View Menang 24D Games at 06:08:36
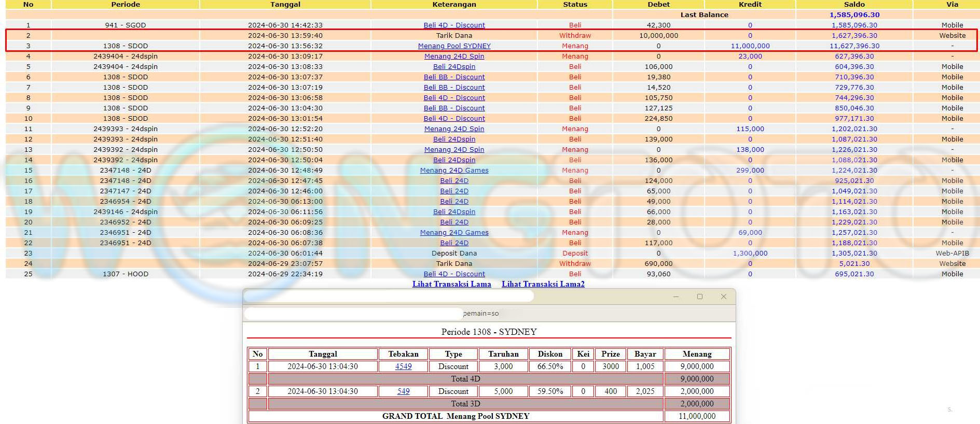Screen dimensions: 980x424 coord(454,233)
